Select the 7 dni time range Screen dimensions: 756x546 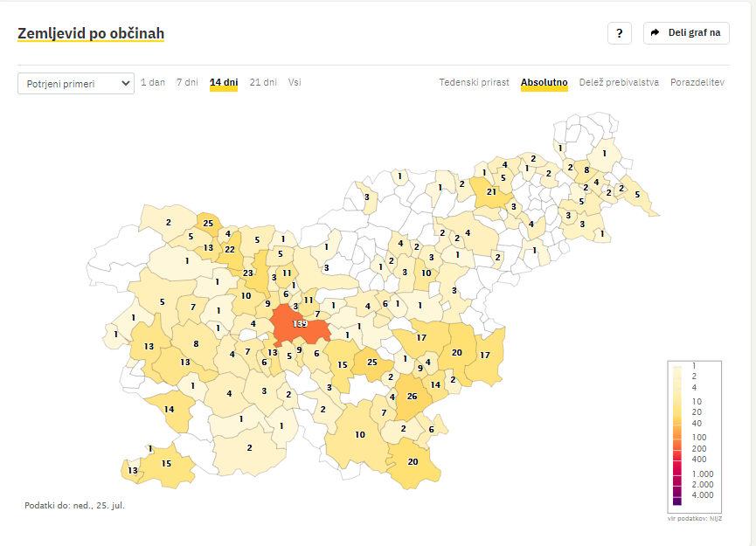187,83
